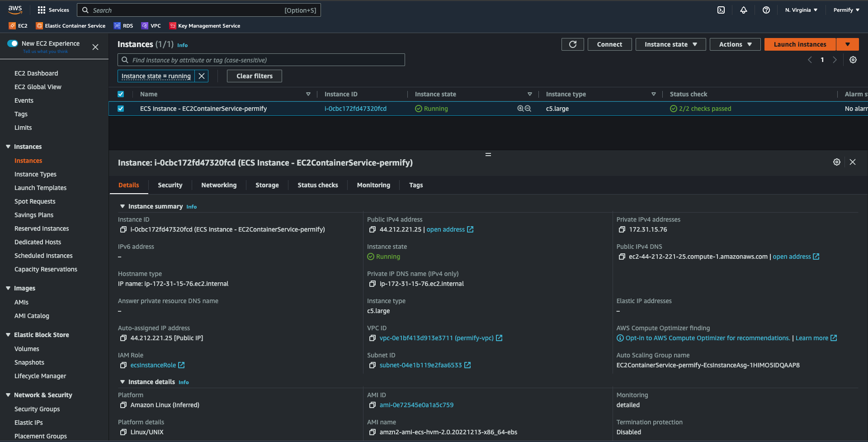The image size is (868, 442).
Task: Copy the Subnet ID
Action: tap(373, 365)
